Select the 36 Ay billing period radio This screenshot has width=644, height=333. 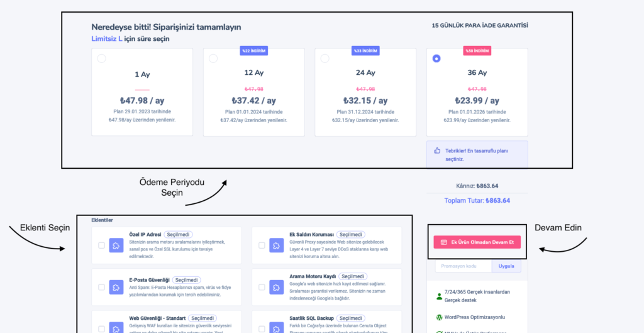436,59
